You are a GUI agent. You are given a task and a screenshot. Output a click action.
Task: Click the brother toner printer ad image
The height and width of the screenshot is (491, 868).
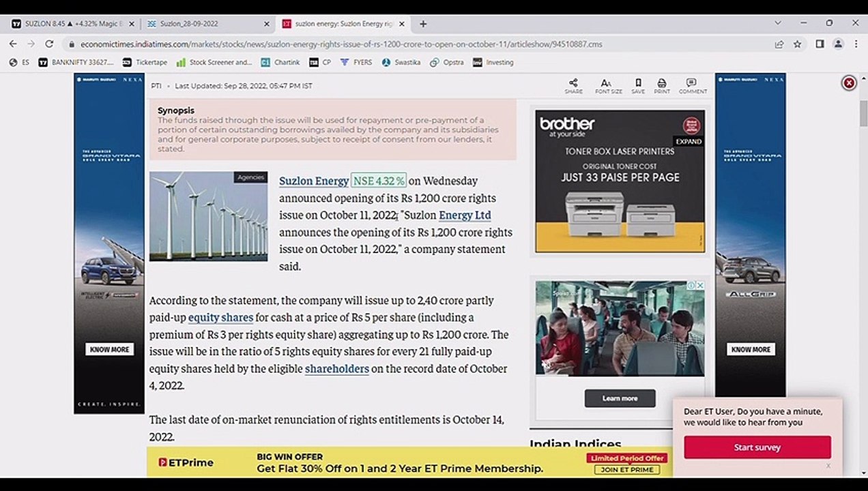tap(620, 181)
